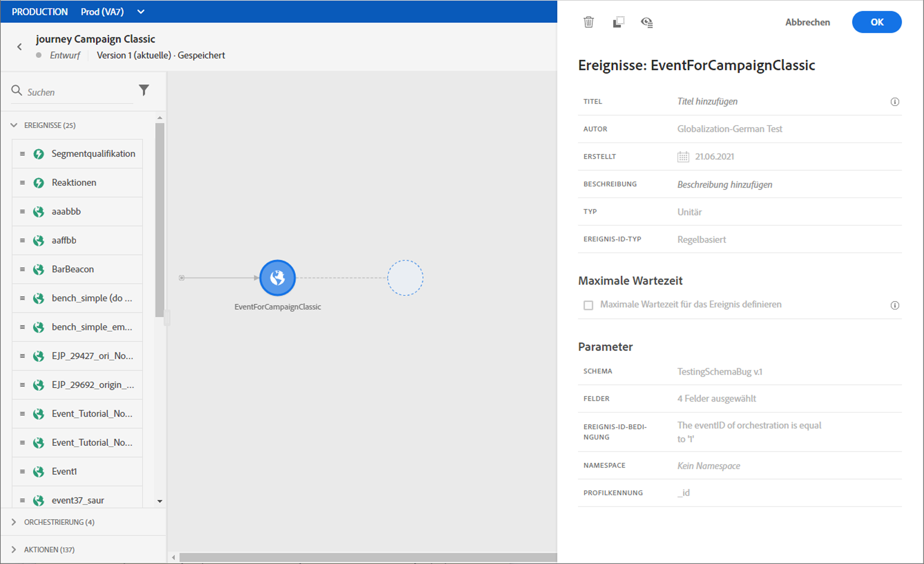Open the filter funnel icon
The image size is (924, 564).
pos(144,90)
